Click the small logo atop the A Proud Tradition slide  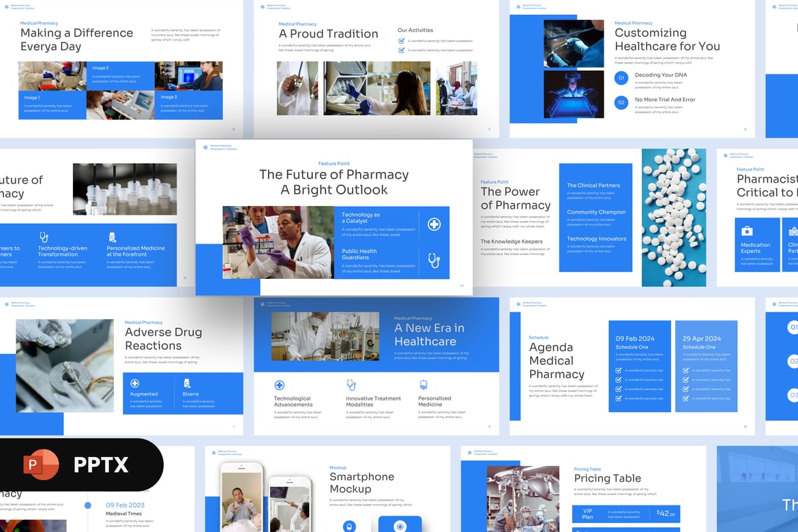(x=263, y=7)
